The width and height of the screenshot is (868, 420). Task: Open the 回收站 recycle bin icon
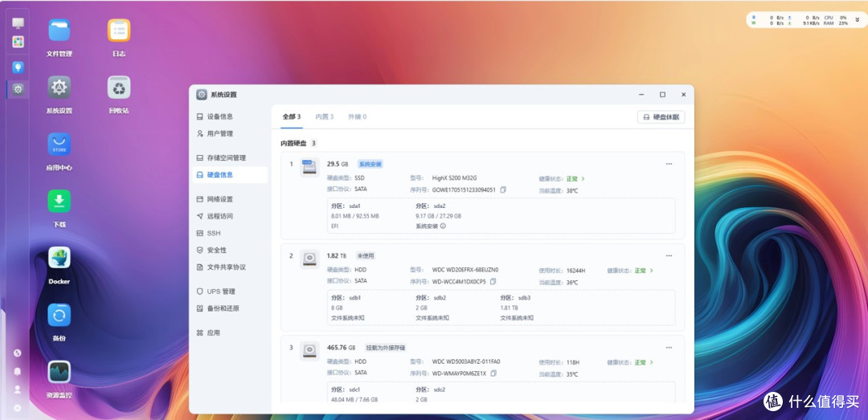point(119,88)
